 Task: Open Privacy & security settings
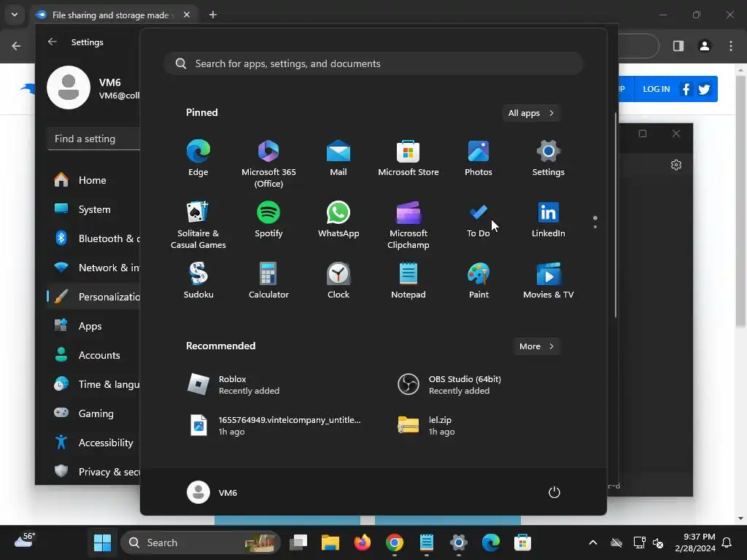(x=93, y=472)
